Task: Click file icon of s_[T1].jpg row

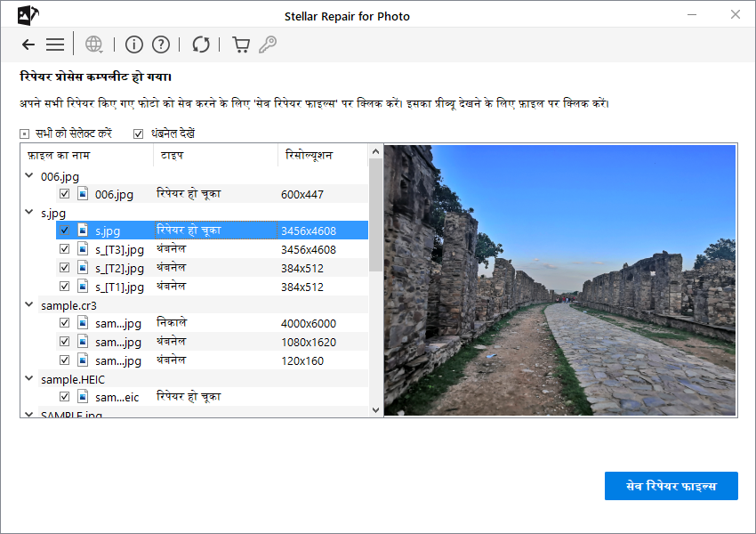Action: click(83, 286)
